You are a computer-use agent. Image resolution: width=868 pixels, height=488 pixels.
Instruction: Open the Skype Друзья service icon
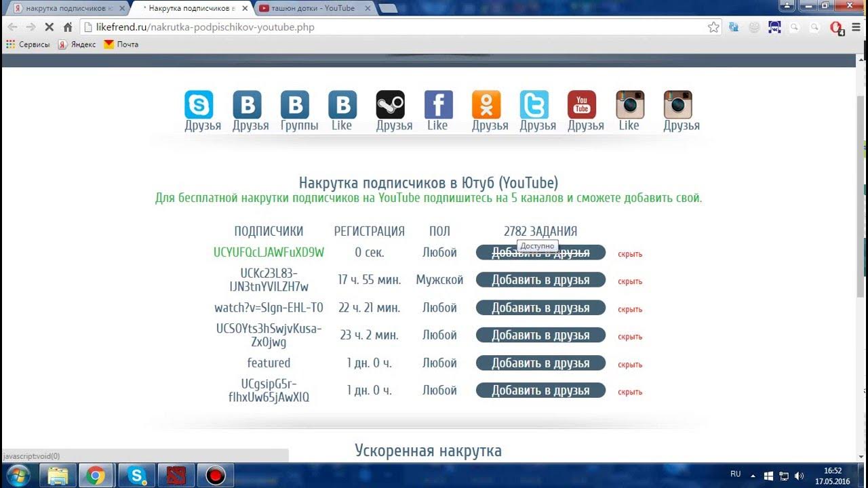(x=199, y=105)
